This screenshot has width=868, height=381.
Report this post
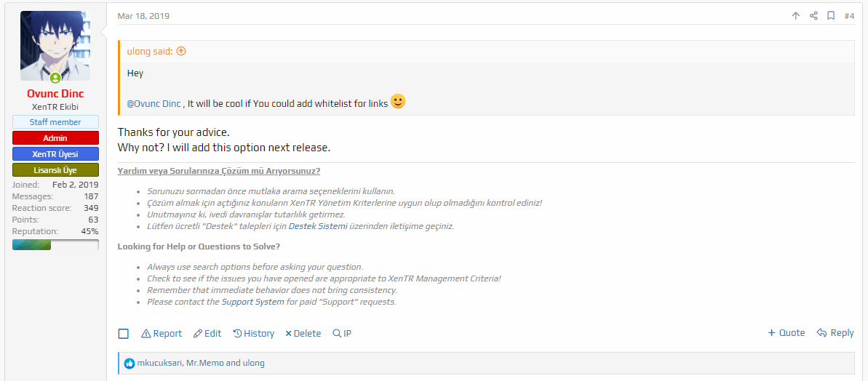tap(162, 334)
